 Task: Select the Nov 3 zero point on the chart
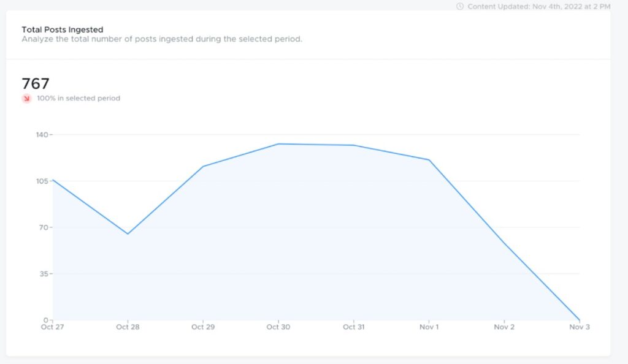coord(579,320)
